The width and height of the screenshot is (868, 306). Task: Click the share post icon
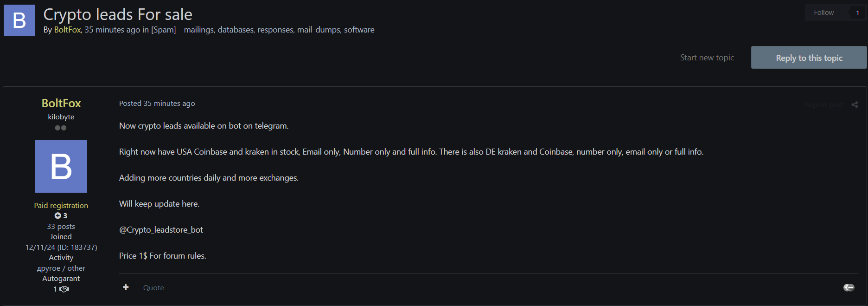click(x=855, y=104)
